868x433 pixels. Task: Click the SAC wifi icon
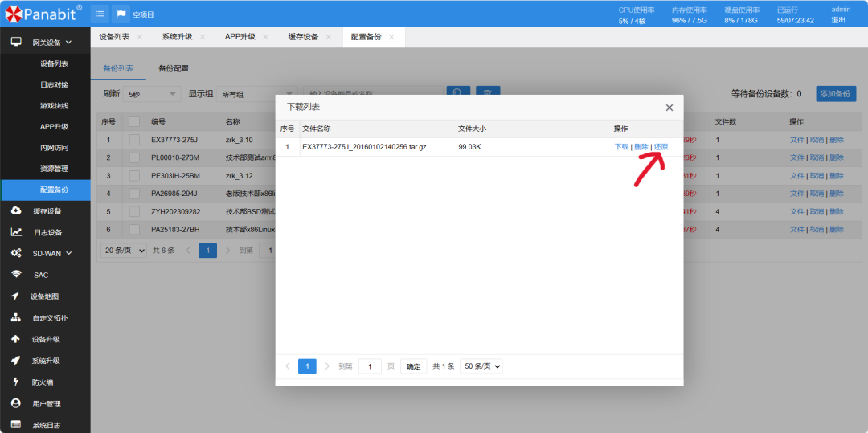tap(16, 275)
